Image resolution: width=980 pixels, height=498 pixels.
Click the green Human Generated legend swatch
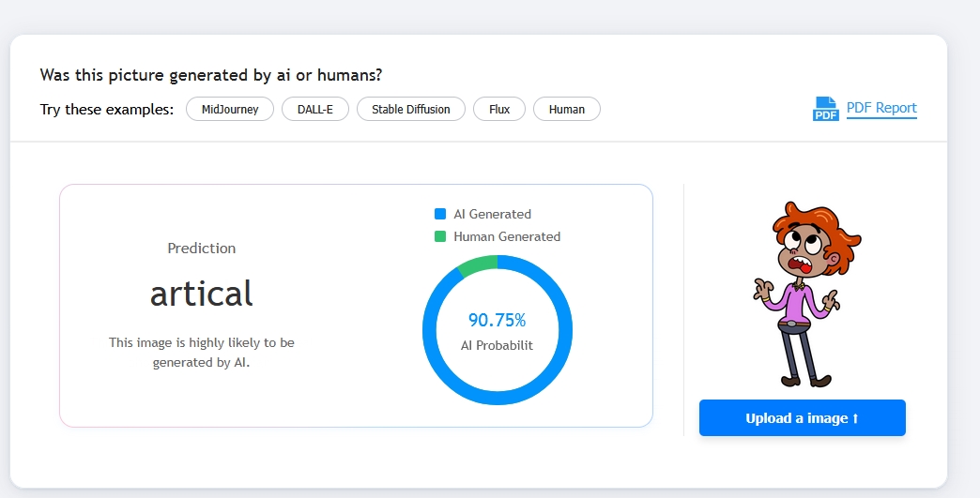click(x=440, y=236)
